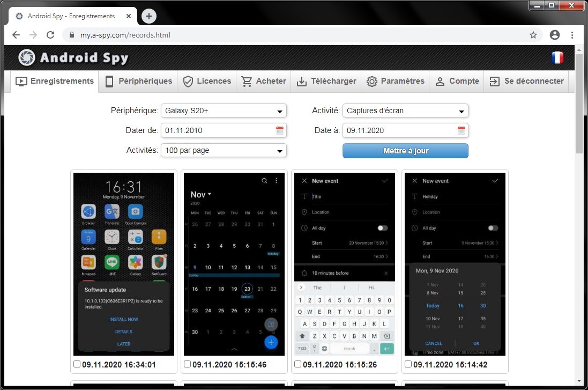Open the browser profile icon
The height and width of the screenshot is (390, 588).
555,35
